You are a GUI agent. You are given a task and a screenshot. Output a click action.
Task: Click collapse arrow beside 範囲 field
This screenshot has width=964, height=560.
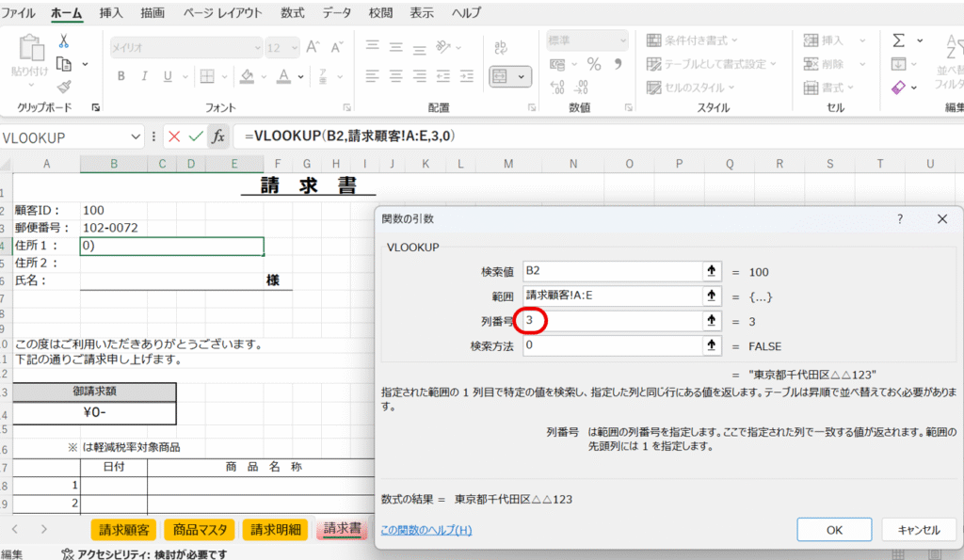(712, 296)
